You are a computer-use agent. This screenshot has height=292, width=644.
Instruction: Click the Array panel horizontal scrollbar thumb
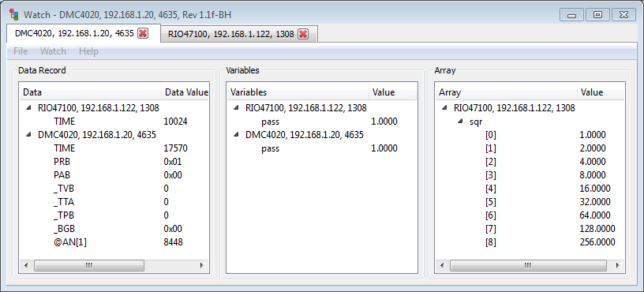coord(528,266)
